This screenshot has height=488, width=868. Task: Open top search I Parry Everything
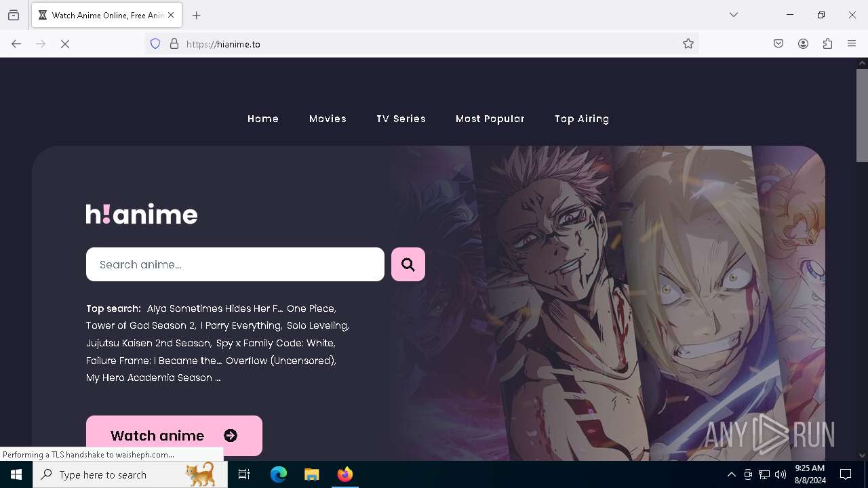[241, 326]
